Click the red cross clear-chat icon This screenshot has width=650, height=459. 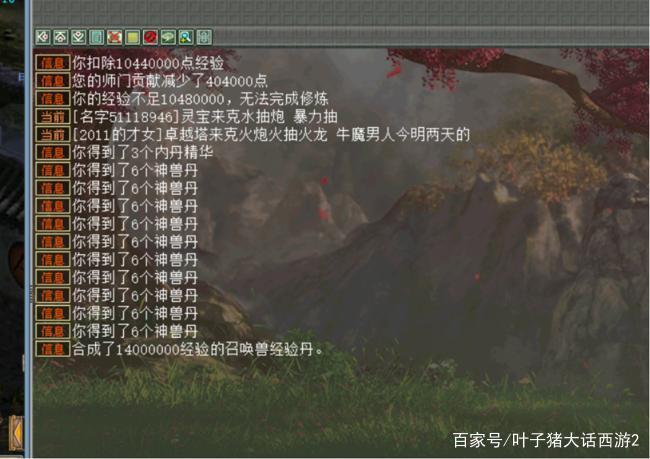click(114, 37)
